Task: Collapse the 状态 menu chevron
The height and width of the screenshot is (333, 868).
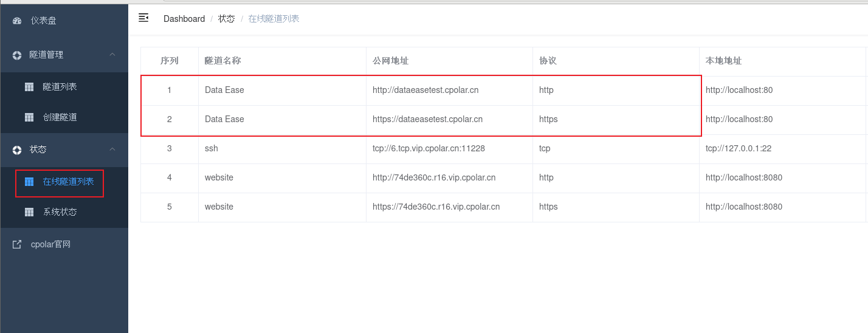Action: pyautogui.click(x=112, y=149)
